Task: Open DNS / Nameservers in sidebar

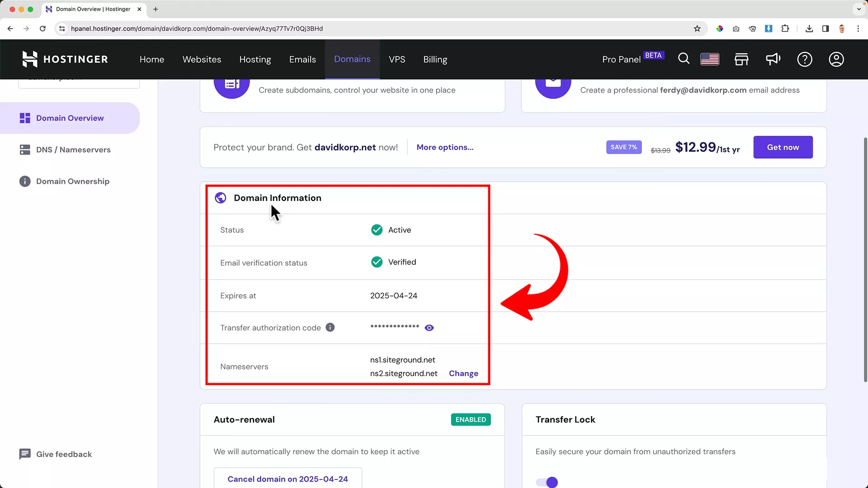Action: (x=73, y=150)
